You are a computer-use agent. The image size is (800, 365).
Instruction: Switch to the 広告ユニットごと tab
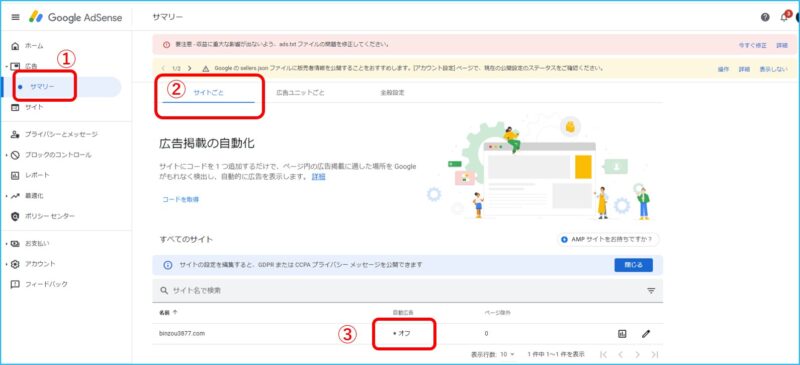[x=301, y=93]
